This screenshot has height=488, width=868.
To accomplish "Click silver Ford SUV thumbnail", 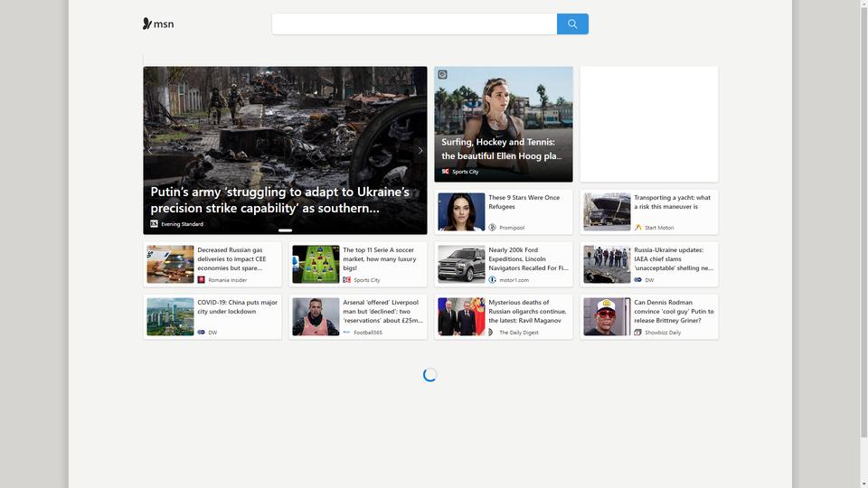I will tap(461, 265).
